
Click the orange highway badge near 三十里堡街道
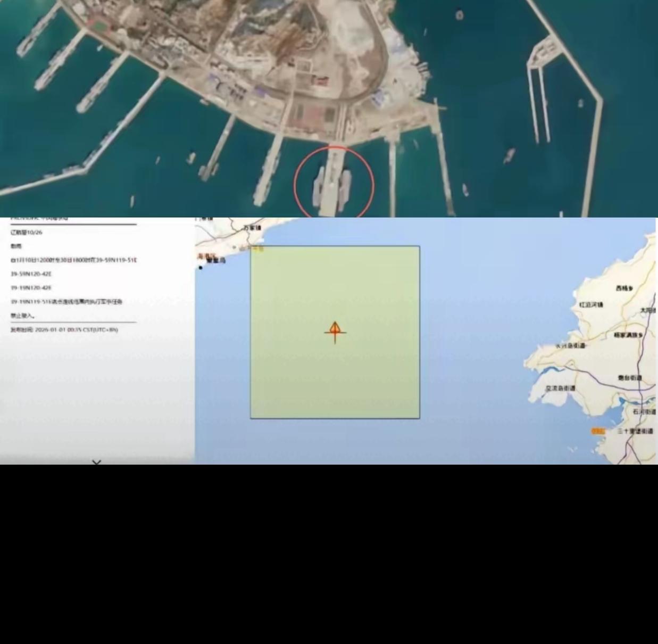click(x=598, y=431)
